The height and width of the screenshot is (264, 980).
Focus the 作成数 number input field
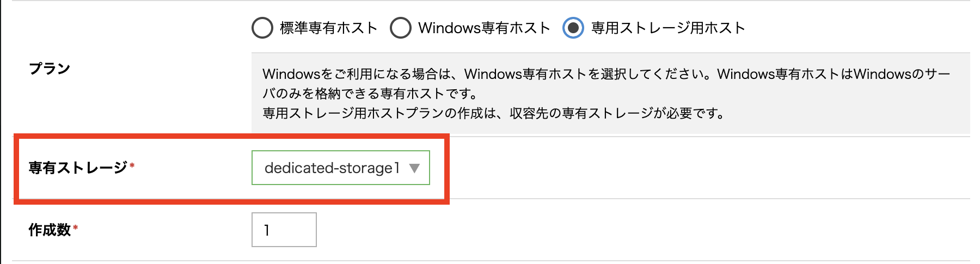pos(284,230)
